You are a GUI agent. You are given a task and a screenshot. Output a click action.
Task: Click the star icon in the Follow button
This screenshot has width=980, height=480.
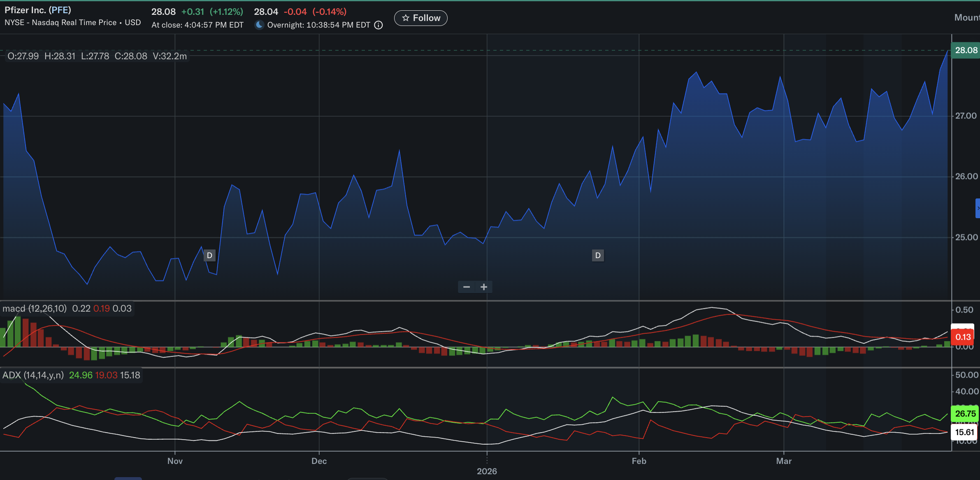406,18
